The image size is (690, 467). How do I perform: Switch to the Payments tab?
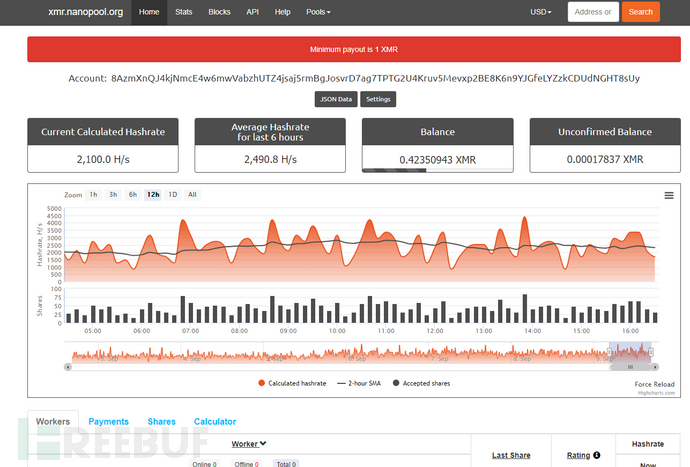109,422
